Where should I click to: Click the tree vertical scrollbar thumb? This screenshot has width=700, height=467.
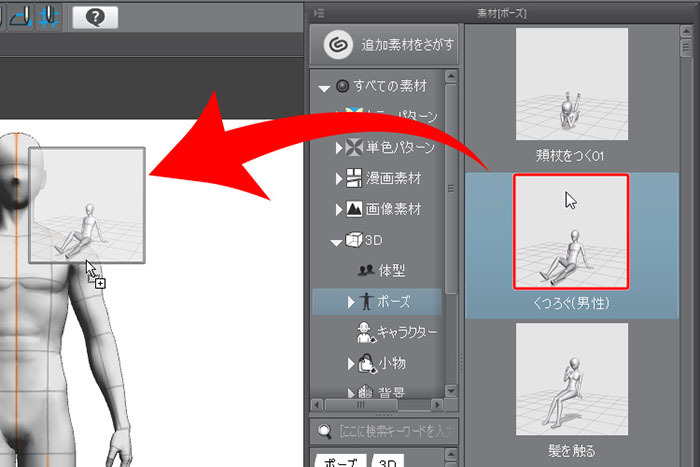(x=451, y=189)
